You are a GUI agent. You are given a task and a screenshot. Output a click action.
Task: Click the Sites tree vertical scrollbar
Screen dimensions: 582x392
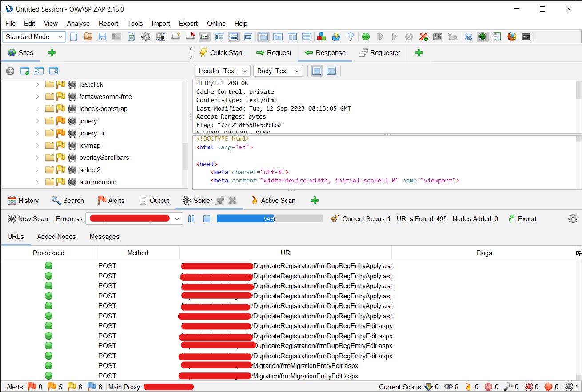185,156
